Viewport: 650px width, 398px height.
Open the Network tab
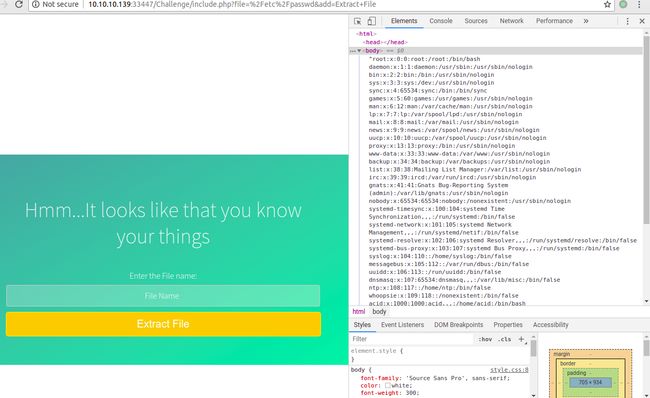click(512, 21)
